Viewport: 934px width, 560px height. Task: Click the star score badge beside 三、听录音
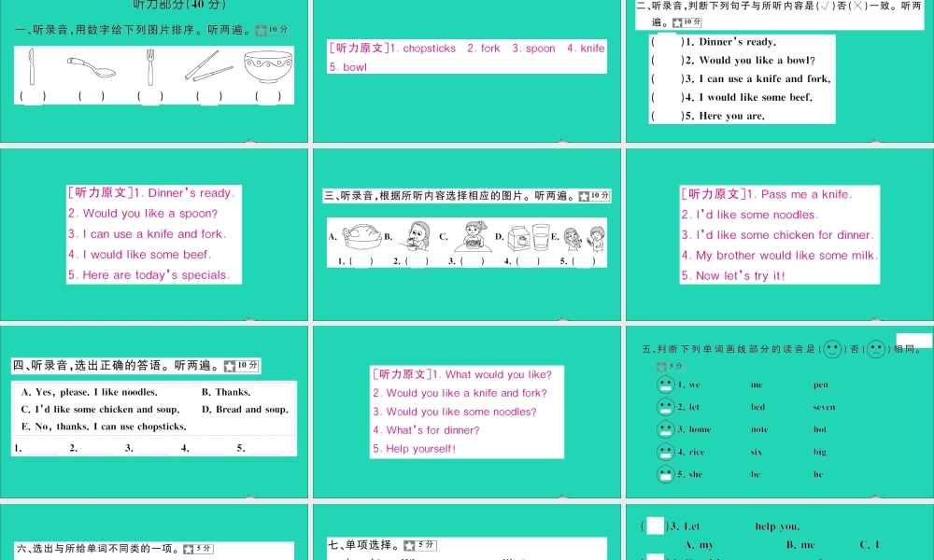pos(594,196)
